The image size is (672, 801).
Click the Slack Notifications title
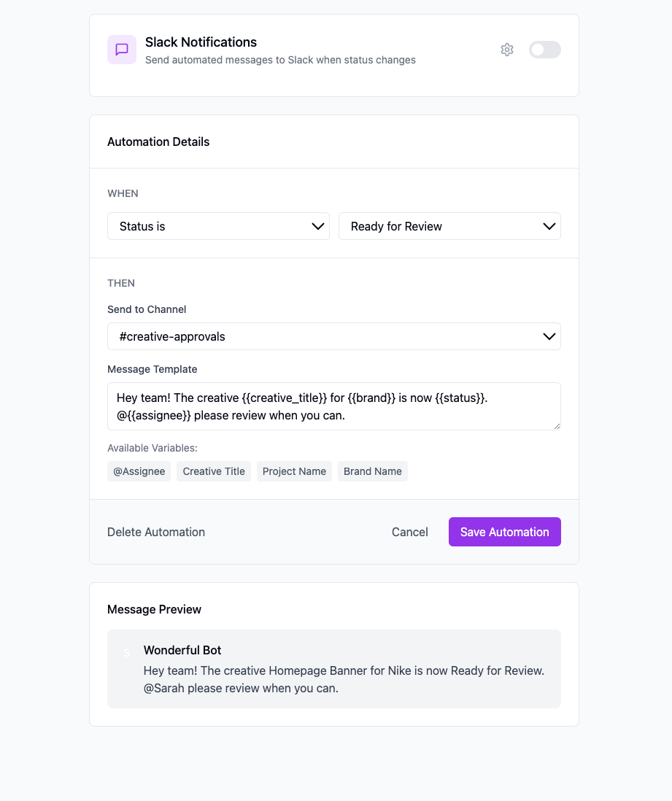(201, 42)
